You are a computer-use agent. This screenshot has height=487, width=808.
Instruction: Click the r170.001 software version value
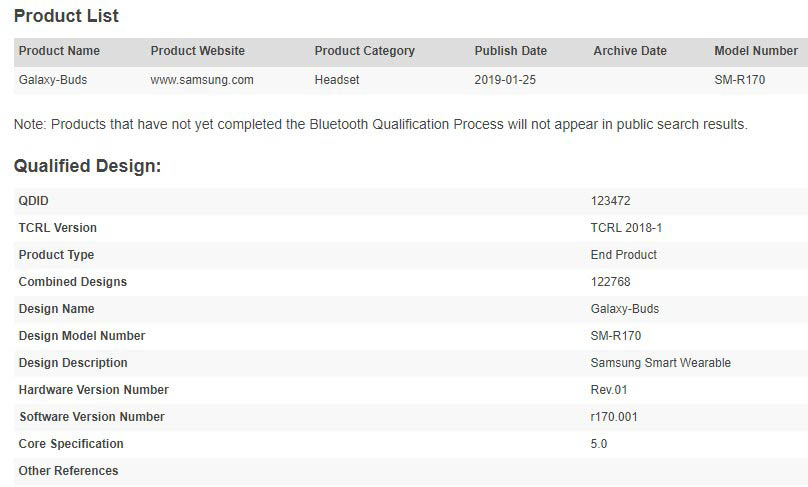pos(614,417)
